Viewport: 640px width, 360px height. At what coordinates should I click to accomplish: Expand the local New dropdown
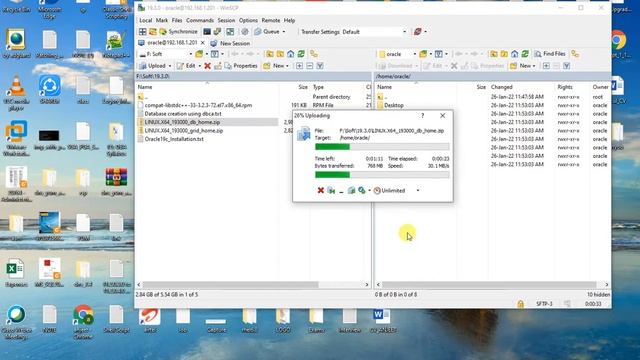point(287,66)
